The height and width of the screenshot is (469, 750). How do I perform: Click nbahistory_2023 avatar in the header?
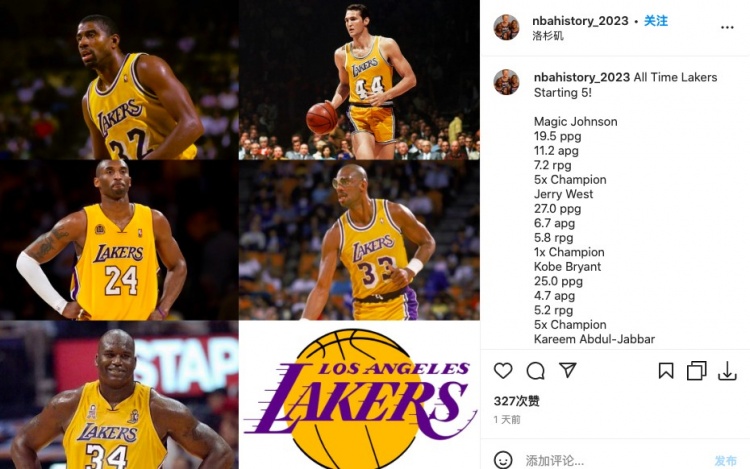coord(506,27)
